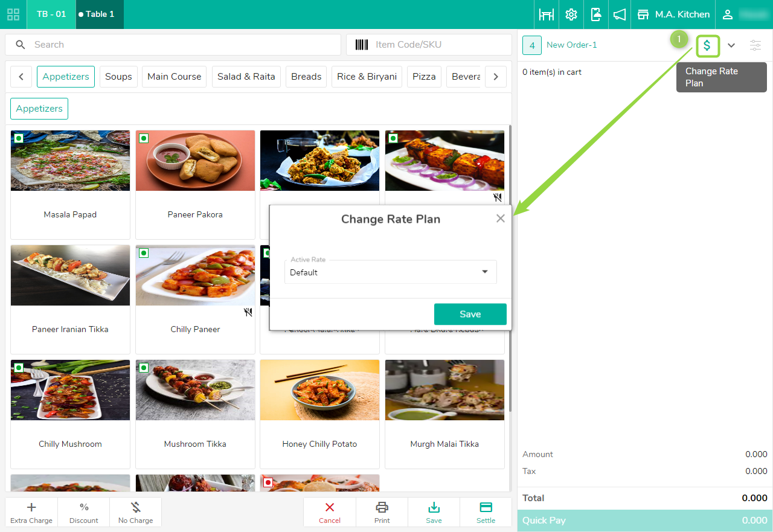Click the guest count box showing 4
The width and height of the screenshot is (773, 532).
pos(532,45)
